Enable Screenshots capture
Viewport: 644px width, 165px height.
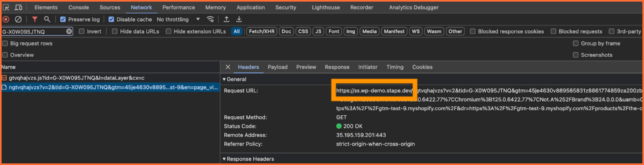coord(576,55)
